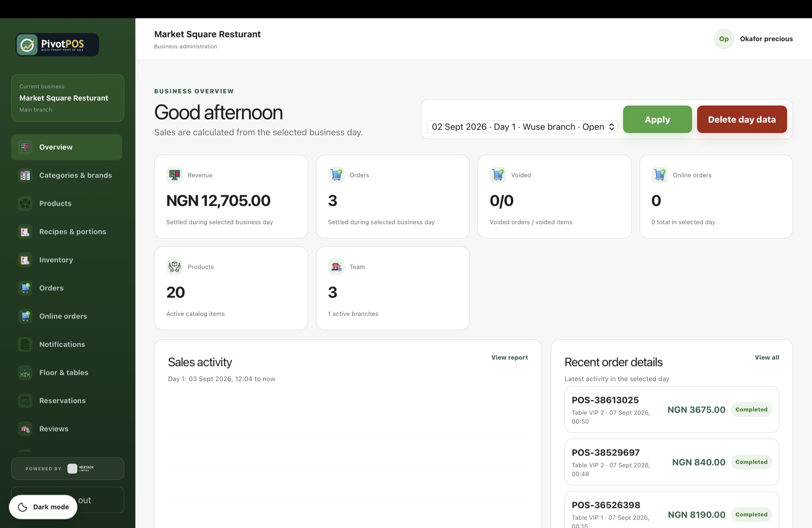Click the Orders sidebar cart icon

click(25, 288)
